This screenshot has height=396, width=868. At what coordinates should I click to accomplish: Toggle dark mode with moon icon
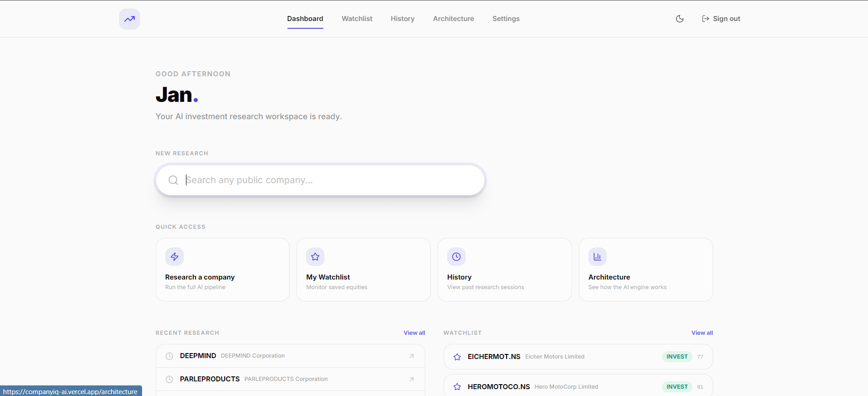pos(680,19)
